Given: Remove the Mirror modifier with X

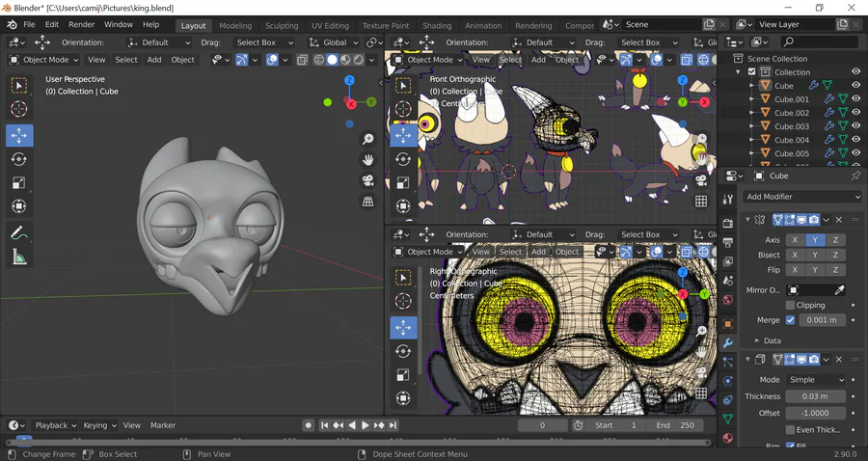Looking at the screenshot, I should point(839,220).
